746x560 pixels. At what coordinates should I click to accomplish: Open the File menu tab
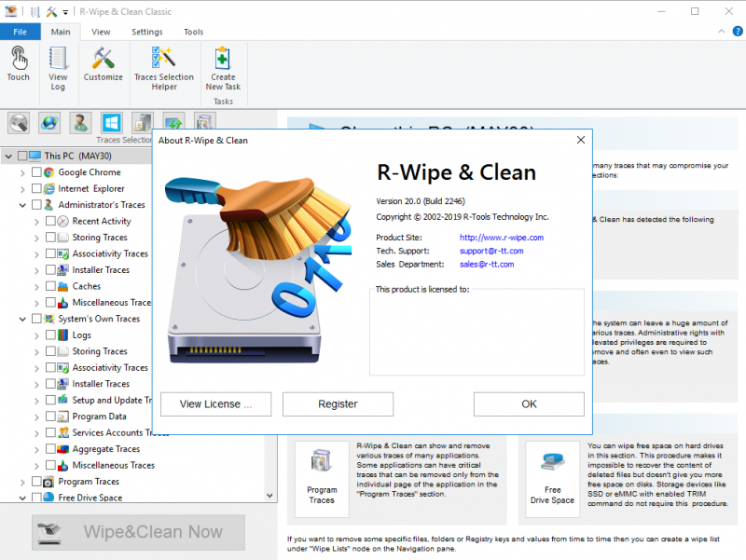click(19, 32)
